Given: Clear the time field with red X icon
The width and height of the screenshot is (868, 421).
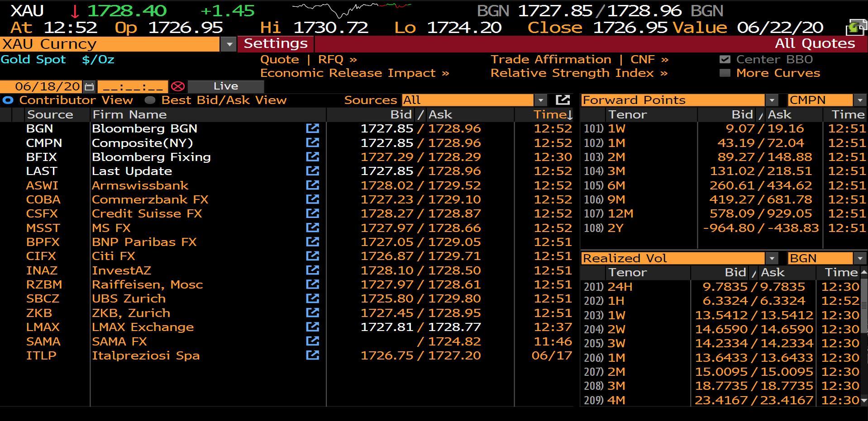Looking at the screenshot, I should [x=178, y=86].
